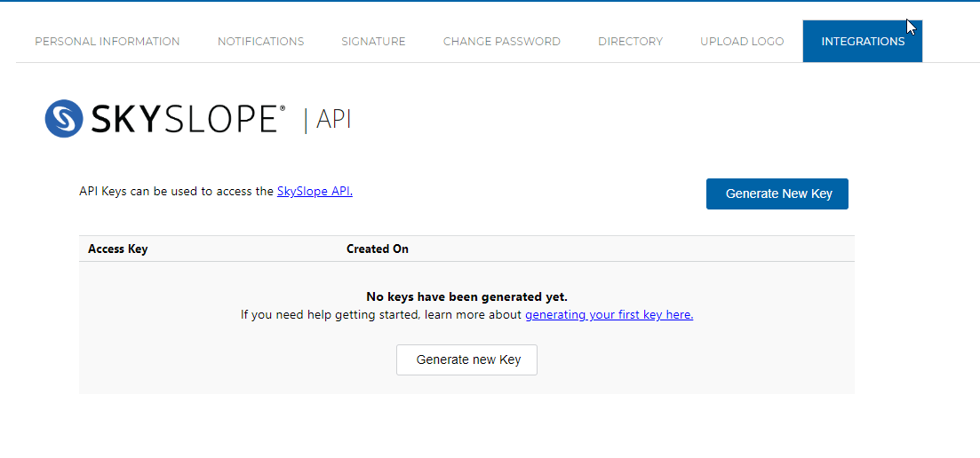Click the API label beside the logo
This screenshot has width=980, height=458.
[x=333, y=119]
